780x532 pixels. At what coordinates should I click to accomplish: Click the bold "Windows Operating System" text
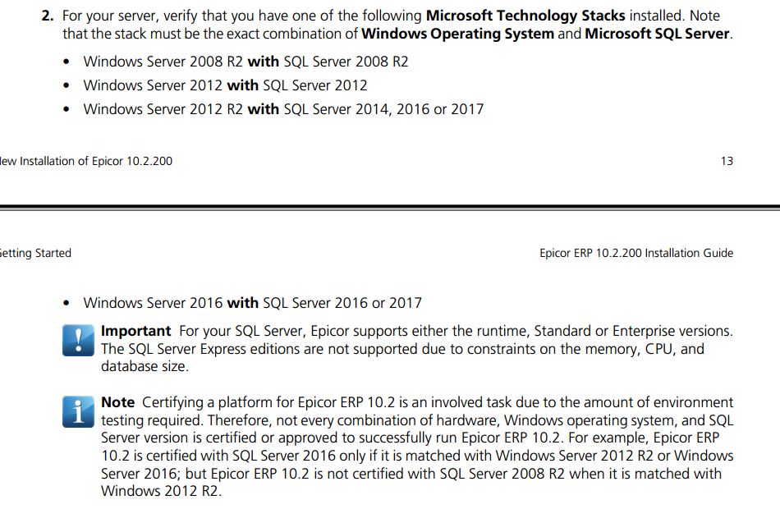(457, 34)
